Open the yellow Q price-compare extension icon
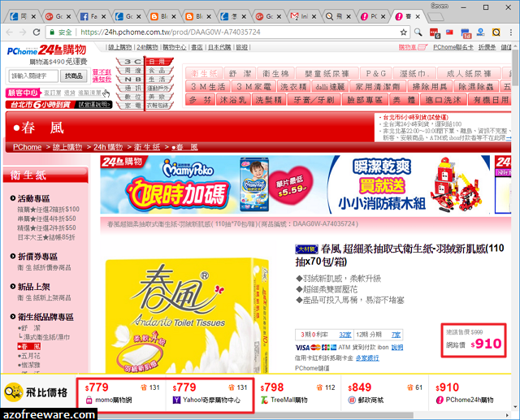Viewport: 520px width, 420px height. coord(496,32)
